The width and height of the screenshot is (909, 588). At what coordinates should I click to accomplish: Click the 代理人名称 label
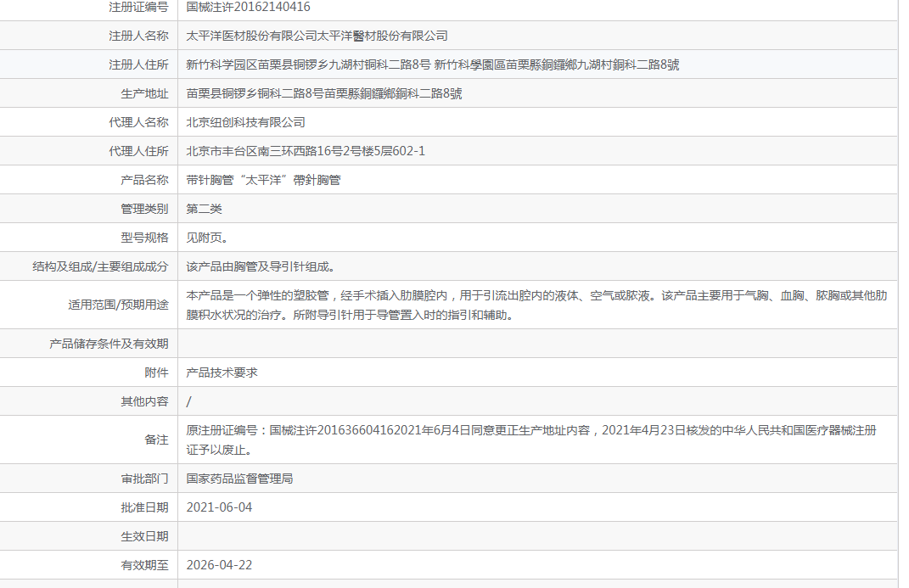tap(138, 122)
